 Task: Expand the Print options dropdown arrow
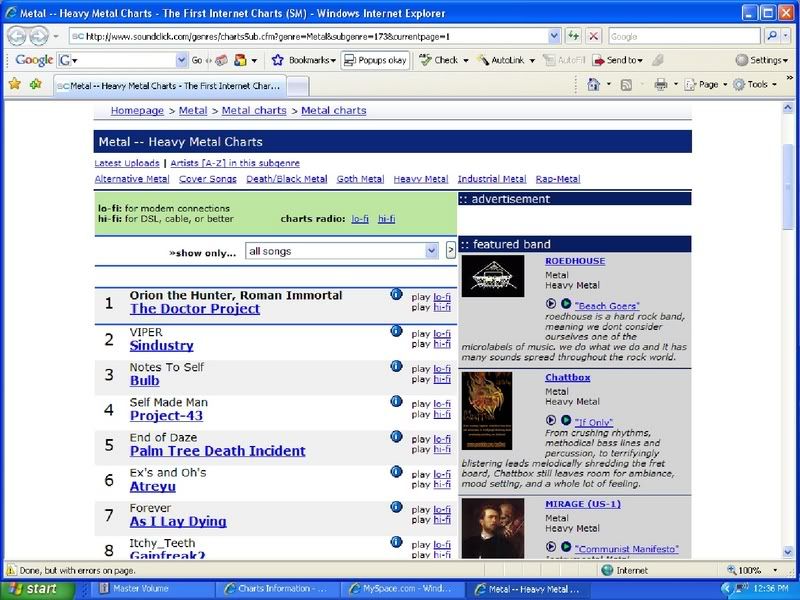(x=676, y=85)
